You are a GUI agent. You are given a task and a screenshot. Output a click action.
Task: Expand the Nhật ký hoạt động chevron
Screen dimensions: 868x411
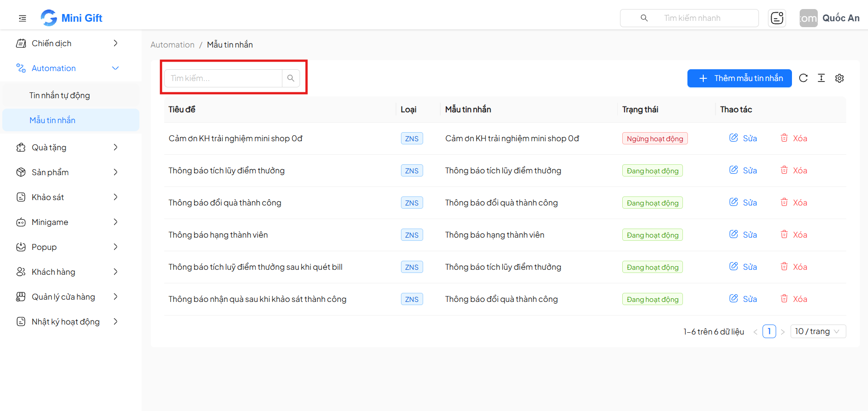point(115,321)
